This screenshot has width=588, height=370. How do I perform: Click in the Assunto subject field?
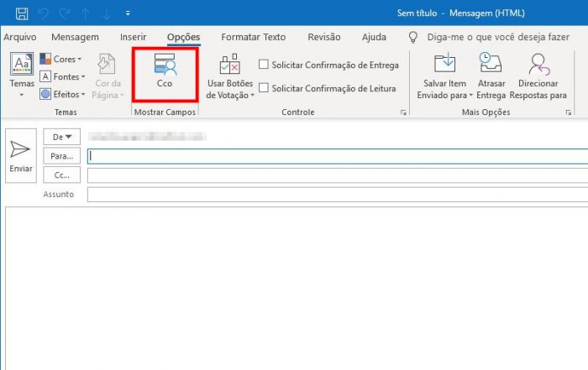[x=338, y=195]
